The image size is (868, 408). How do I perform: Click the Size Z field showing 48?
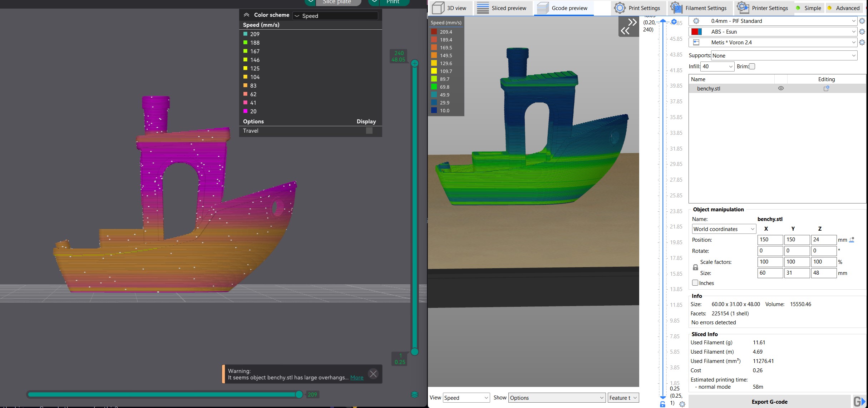click(824, 273)
